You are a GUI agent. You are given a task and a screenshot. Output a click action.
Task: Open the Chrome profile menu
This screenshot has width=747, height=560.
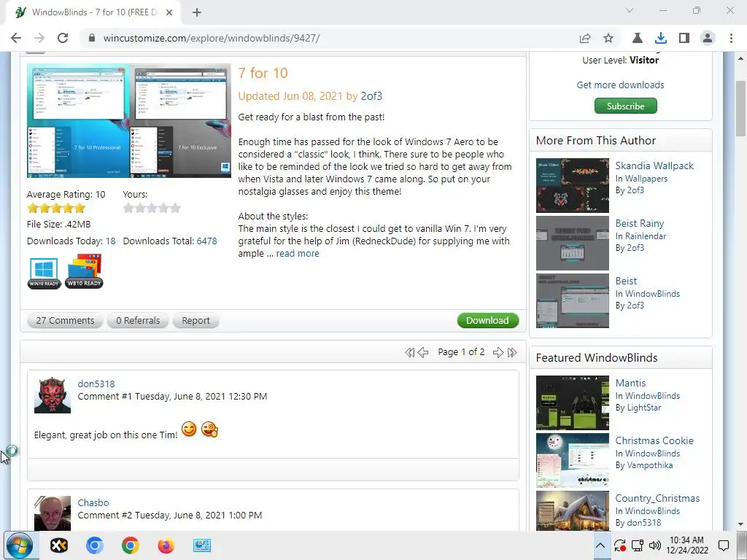tap(708, 38)
